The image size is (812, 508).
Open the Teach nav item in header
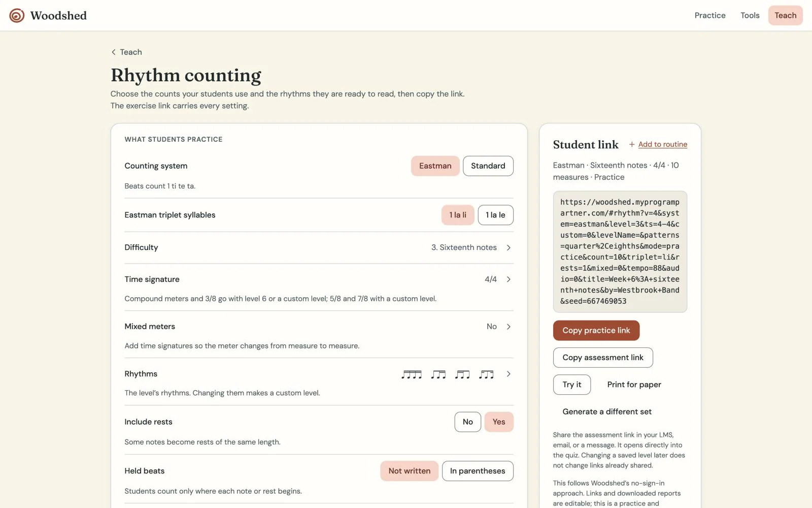pyautogui.click(x=785, y=15)
